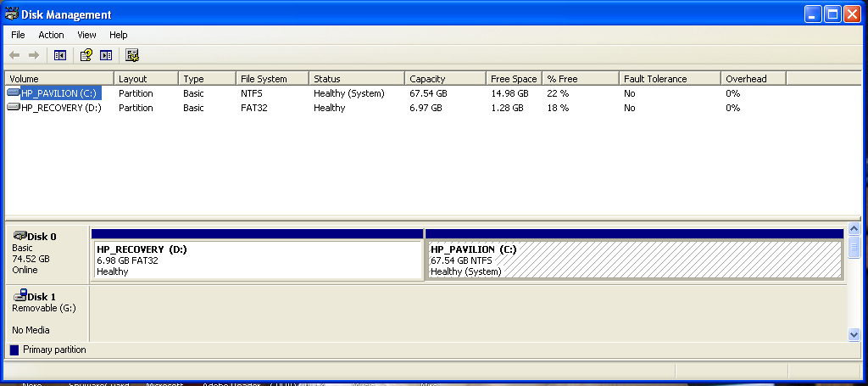Sort by the Volume column header
Image resolution: width=868 pixels, height=386 pixels.
coord(59,79)
